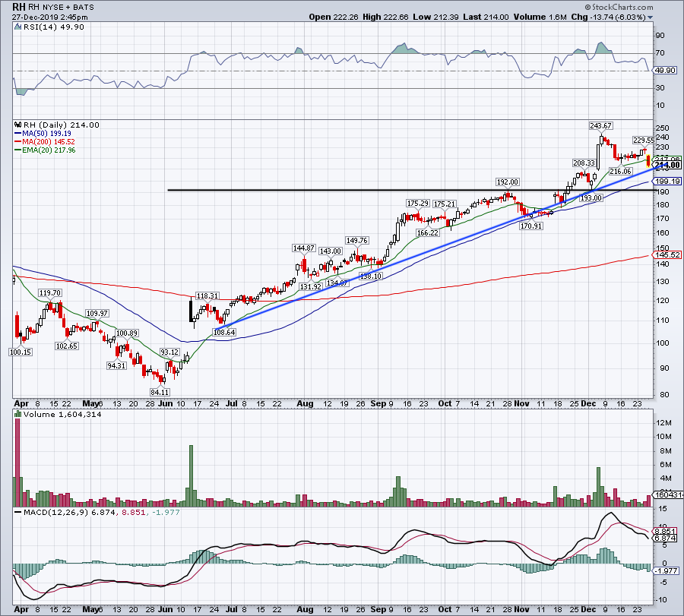Image resolution: width=684 pixels, height=616 pixels.
Task: Click the RSI panel icon beside RSI(14)
Action: [x=18, y=27]
